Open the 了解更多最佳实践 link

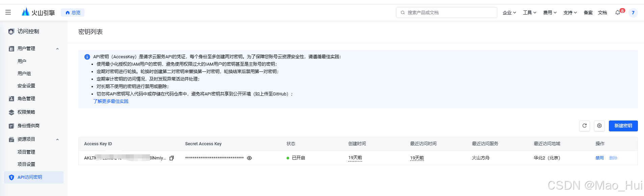111,101
